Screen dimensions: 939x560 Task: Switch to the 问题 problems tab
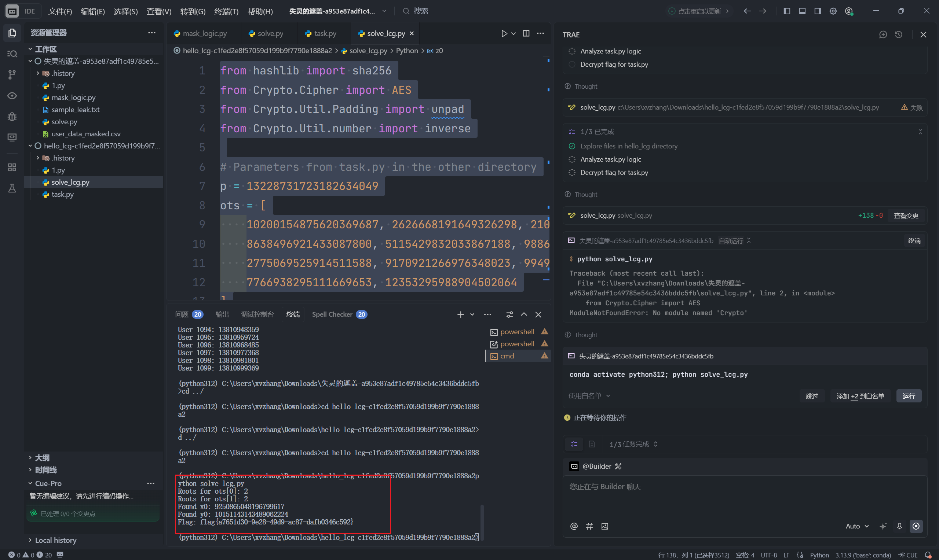pyautogui.click(x=189, y=314)
